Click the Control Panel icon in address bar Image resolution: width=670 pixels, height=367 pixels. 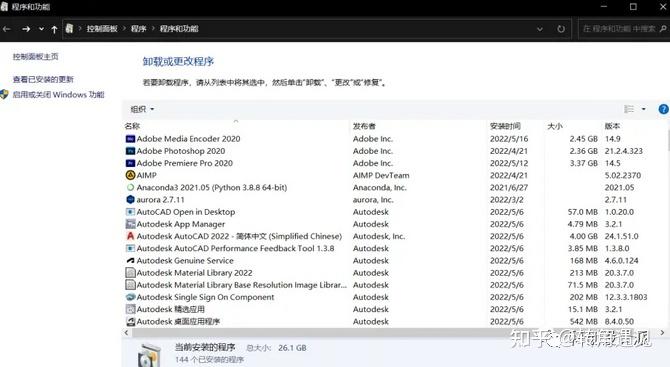(x=69, y=29)
